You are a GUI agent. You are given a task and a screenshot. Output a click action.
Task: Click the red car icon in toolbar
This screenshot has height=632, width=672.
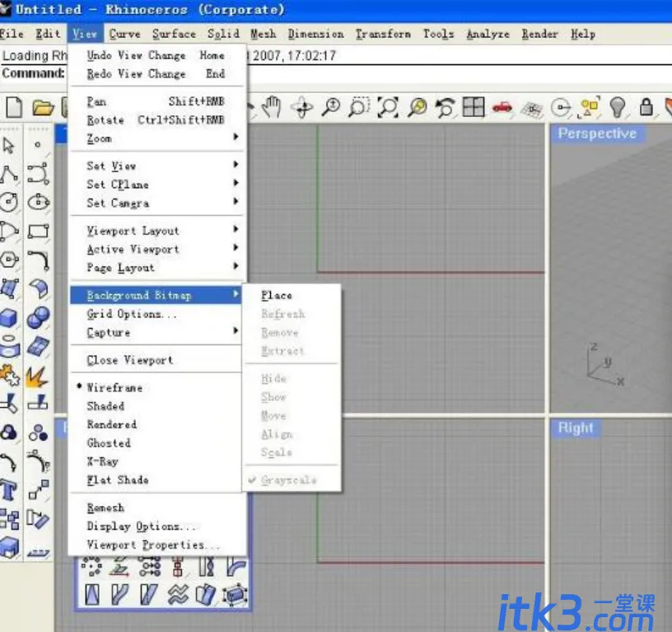click(502, 107)
